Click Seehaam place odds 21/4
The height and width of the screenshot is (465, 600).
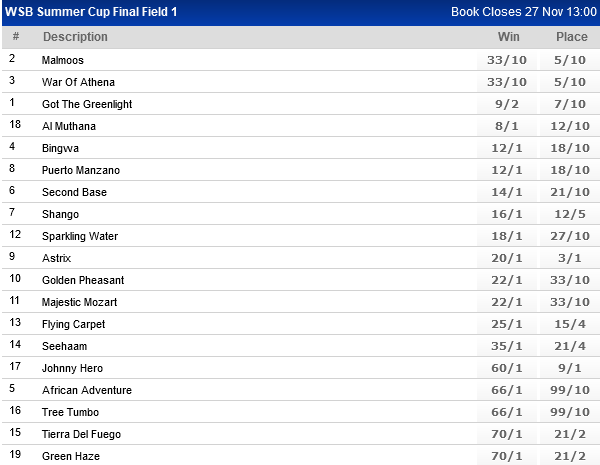click(x=571, y=346)
